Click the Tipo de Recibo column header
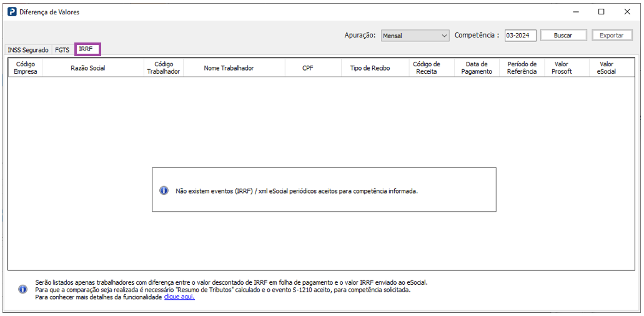644x316 pixels. coord(370,67)
